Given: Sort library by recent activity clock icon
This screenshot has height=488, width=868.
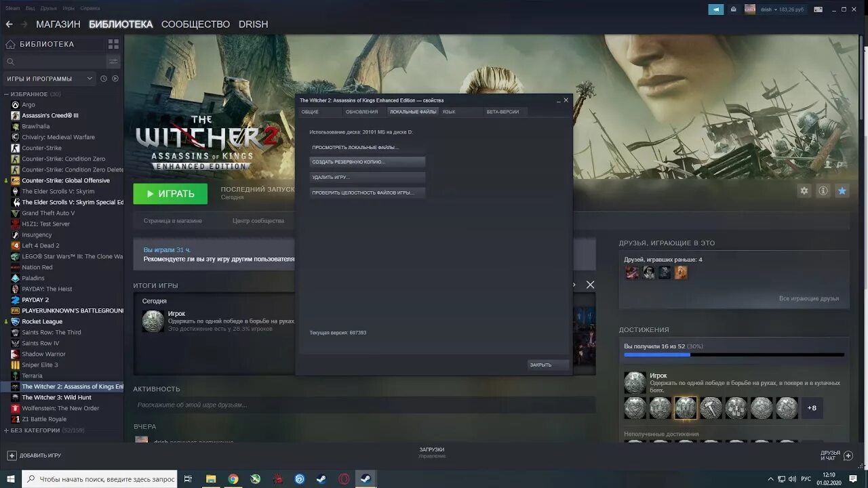Looking at the screenshot, I should coord(104,79).
